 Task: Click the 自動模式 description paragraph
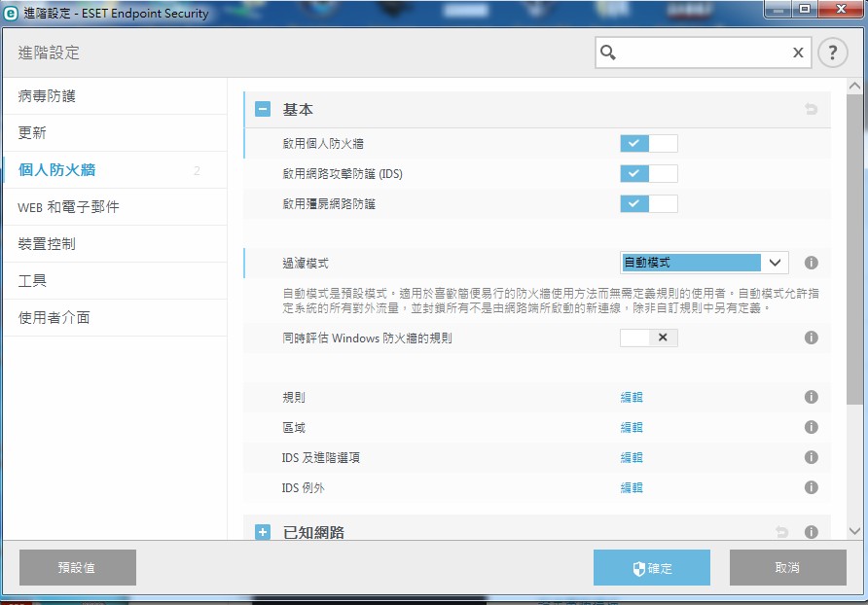550,301
